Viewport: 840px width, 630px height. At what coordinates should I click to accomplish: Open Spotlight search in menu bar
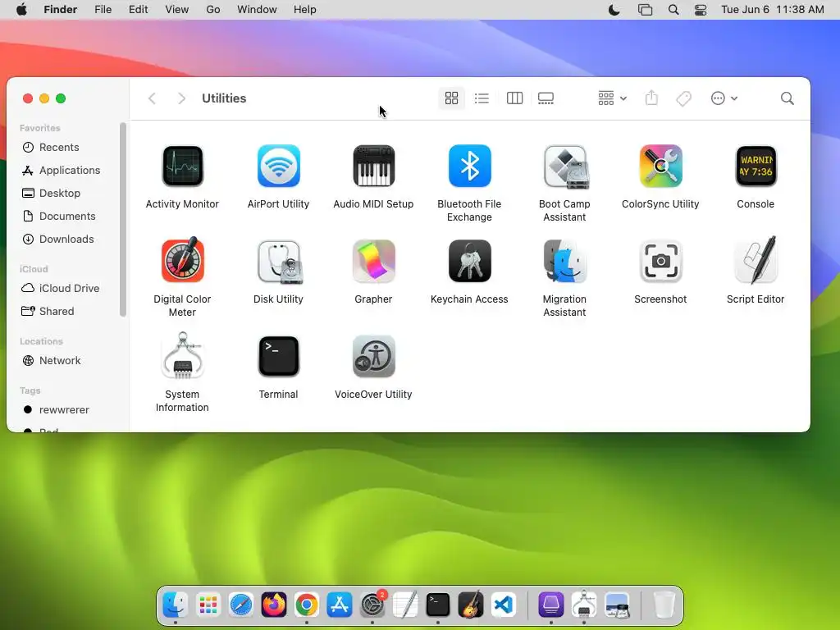[673, 10]
